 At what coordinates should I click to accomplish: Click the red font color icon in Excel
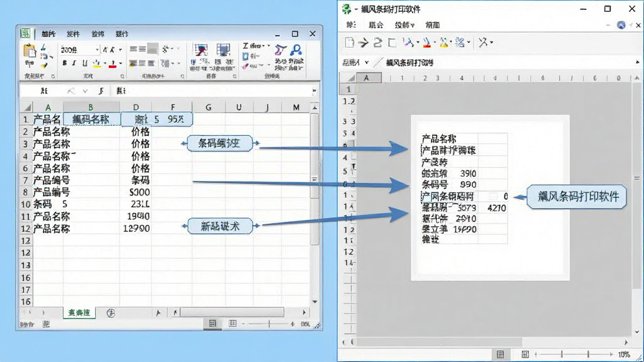pos(113,63)
